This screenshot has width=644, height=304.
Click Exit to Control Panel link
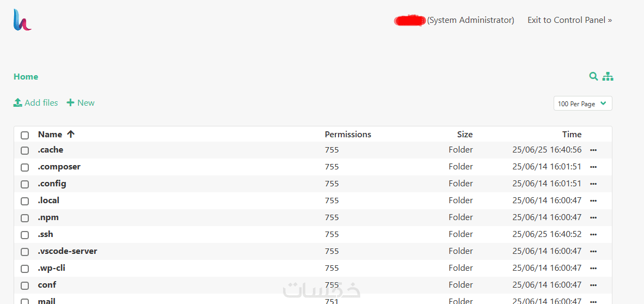click(x=569, y=20)
